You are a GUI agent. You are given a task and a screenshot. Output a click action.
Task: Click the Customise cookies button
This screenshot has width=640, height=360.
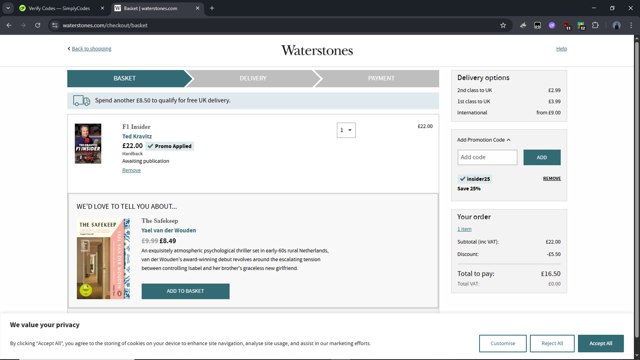click(x=503, y=343)
